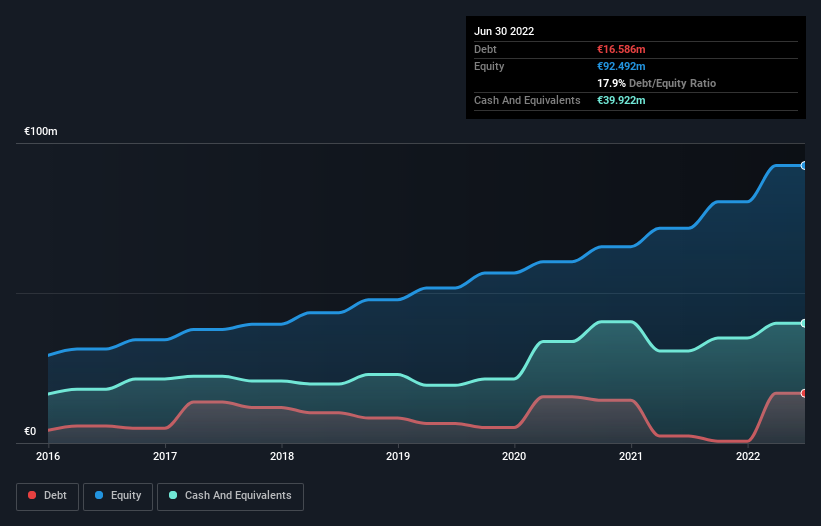Viewport: 821px width, 526px height.
Task: Click the Jun 30 2022 tooltip date
Action: 504,31
